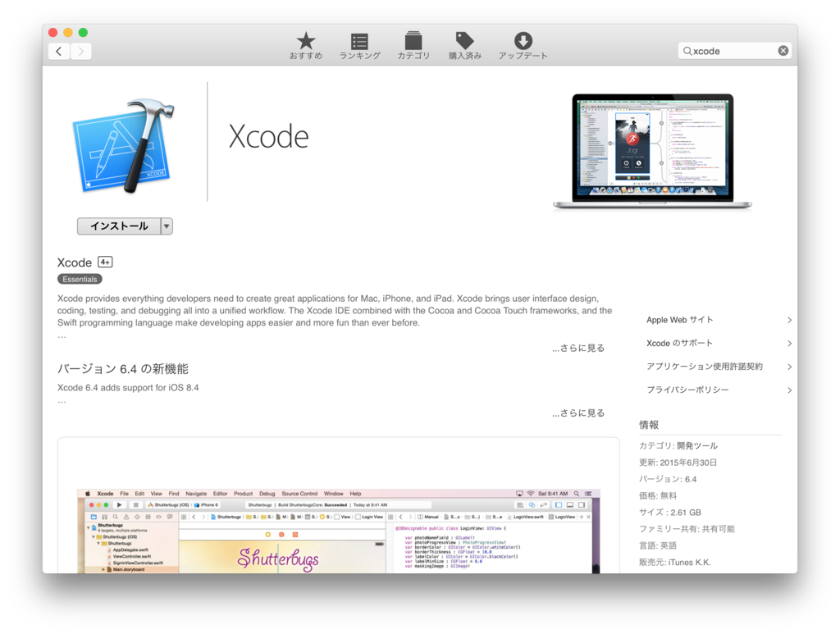Click the MacBook screenshot preview image
This screenshot has height=634, width=840.
pos(652,152)
